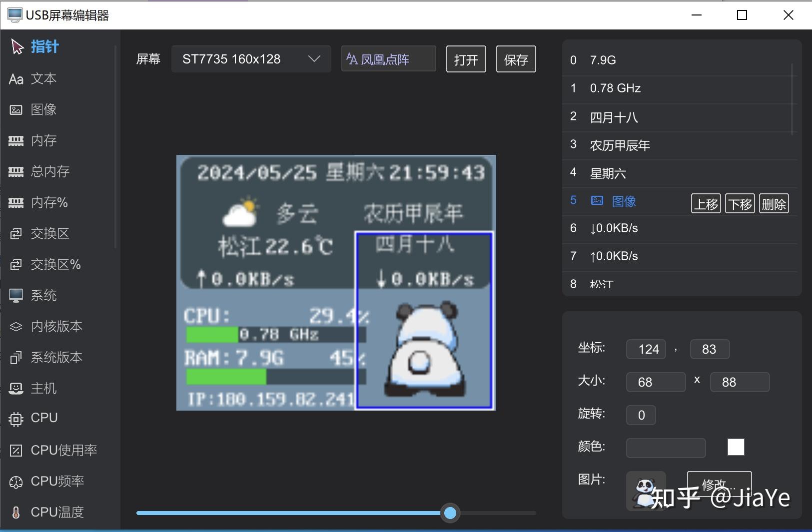Screen dimensions: 812x532
Task: Add the 总内存 total memory widget
Action: [39, 171]
